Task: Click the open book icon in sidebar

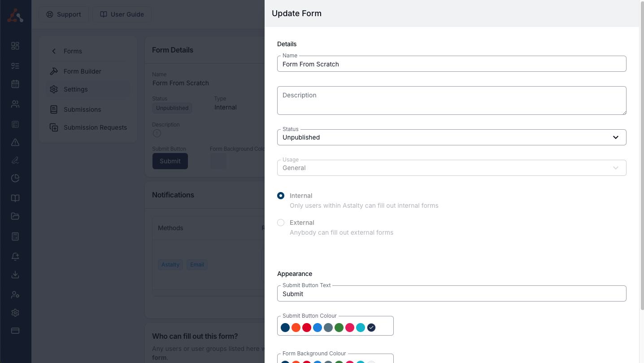Action: point(15,198)
